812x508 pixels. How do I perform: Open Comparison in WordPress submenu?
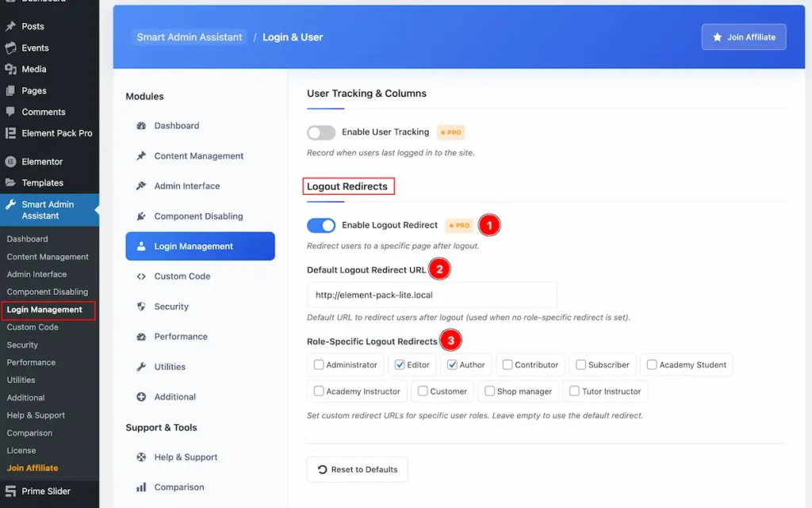click(29, 433)
